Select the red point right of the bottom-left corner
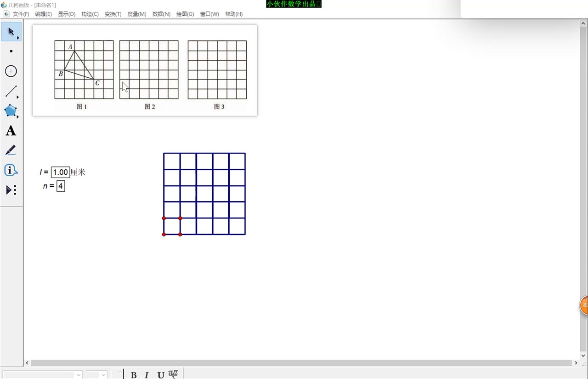The image size is (588, 379). click(x=180, y=235)
